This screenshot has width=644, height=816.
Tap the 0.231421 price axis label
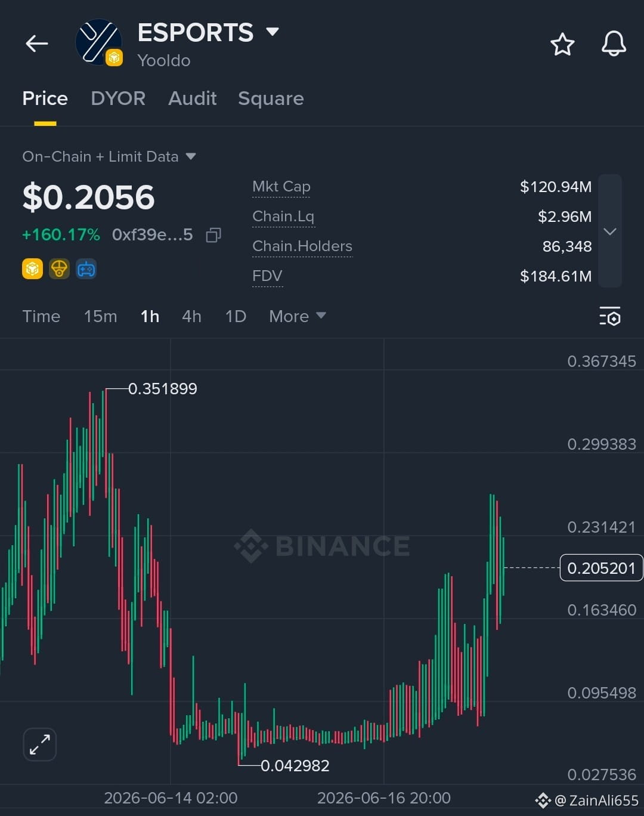pos(602,527)
